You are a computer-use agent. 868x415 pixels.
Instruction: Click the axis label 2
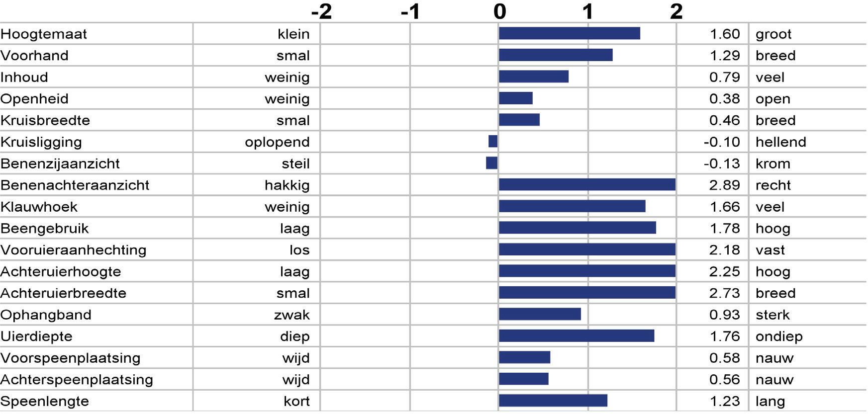click(x=676, y=11)
